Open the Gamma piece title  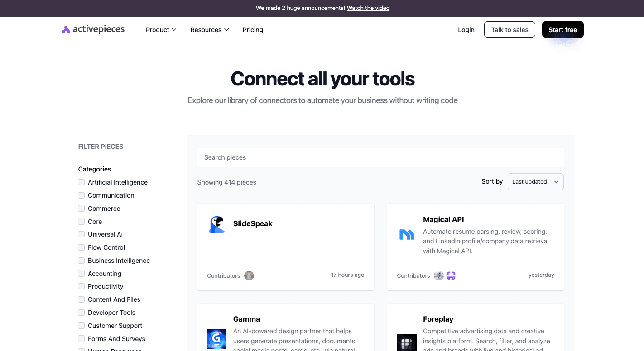(246, 319)
